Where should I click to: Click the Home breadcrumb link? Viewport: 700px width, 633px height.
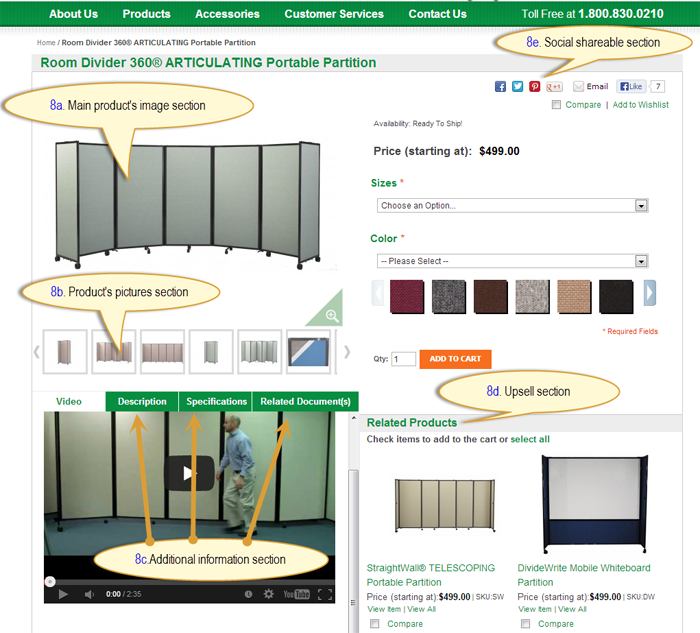point(46,43)
